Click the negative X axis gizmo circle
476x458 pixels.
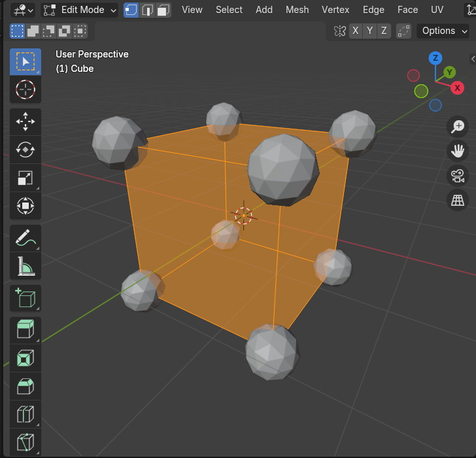point(413,76)
